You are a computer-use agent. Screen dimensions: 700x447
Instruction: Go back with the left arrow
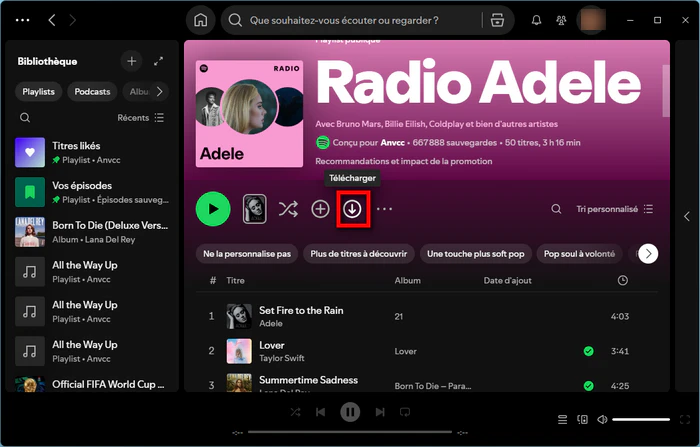click(52, 20)
